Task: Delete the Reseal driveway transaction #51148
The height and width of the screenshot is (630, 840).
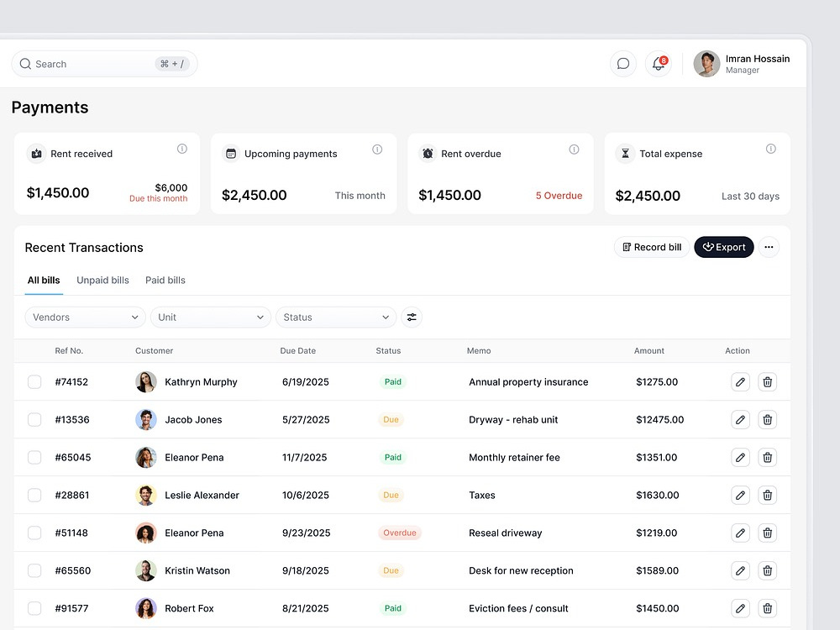Action: pos(767,533)
